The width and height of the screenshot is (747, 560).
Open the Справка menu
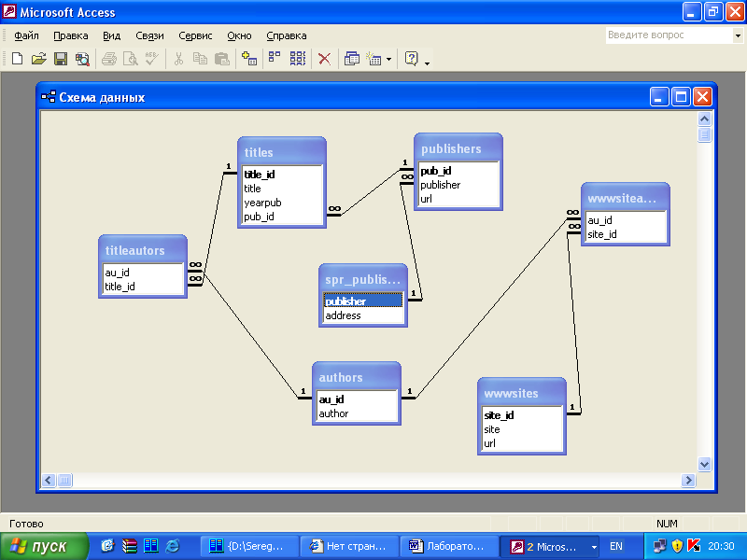coord(287,35)
